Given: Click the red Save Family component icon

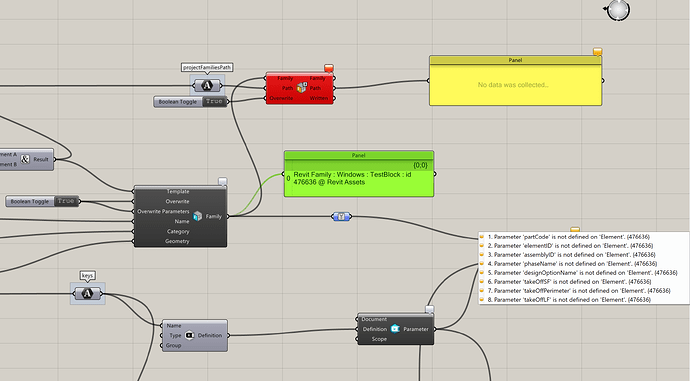Looking at the screenshot, I should [x=302, y=88].
